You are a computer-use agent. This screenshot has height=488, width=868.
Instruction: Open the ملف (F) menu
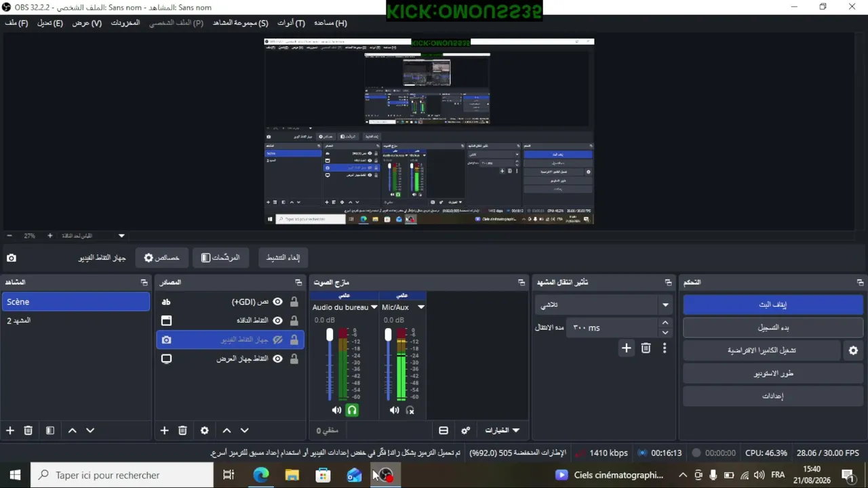[x=16, y=23]
